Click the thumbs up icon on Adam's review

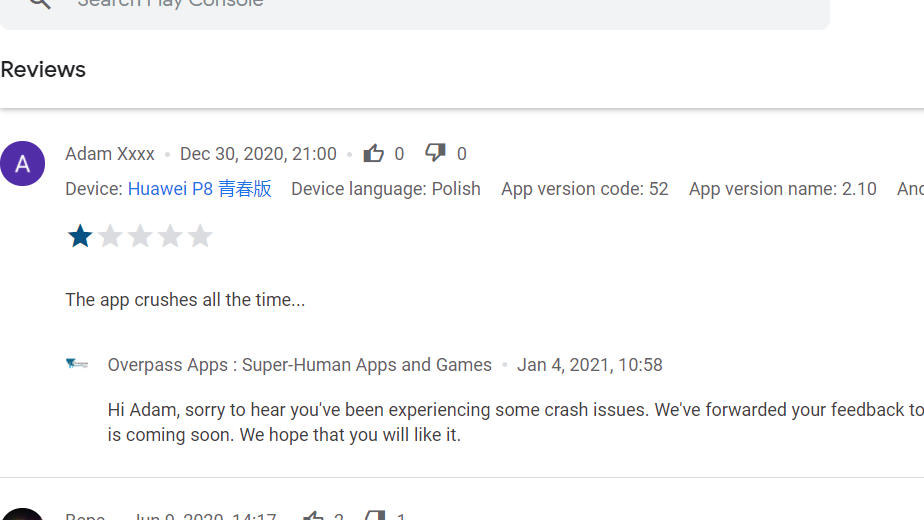373,153
